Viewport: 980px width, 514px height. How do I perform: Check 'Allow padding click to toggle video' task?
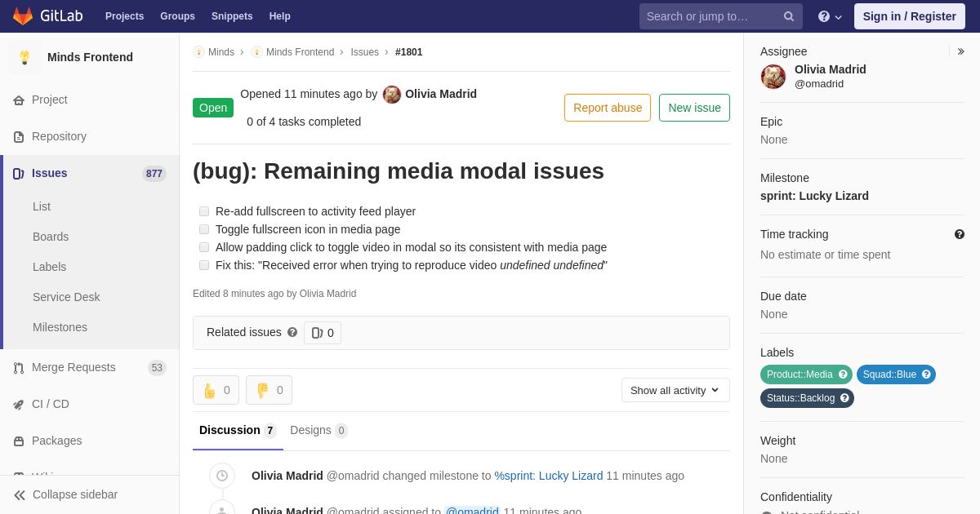coord(204,247)
